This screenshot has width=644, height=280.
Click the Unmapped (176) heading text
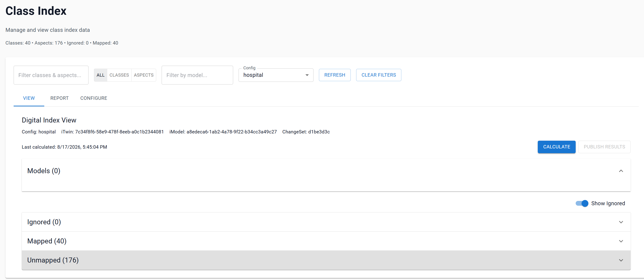point(53,260)
